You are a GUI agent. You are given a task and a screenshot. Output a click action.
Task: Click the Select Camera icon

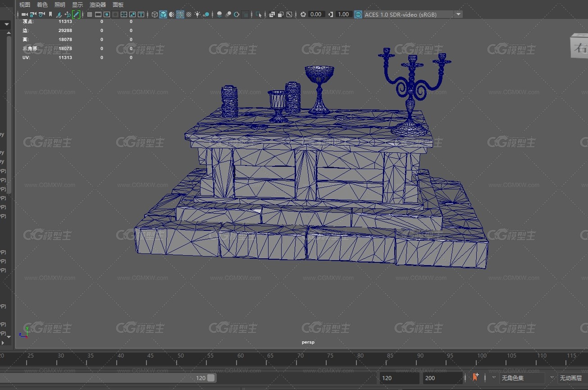pos(25,14)
